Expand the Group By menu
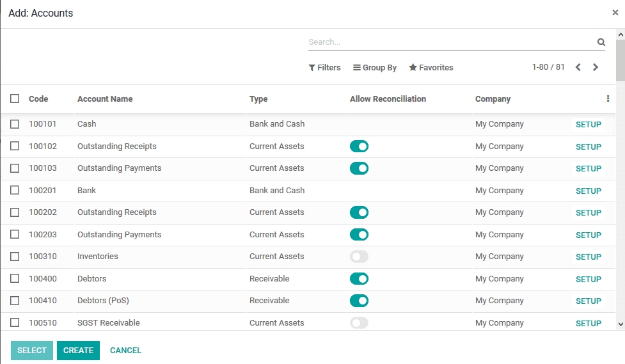The height and width of the screenshot is (364, 625). [375, 68]
